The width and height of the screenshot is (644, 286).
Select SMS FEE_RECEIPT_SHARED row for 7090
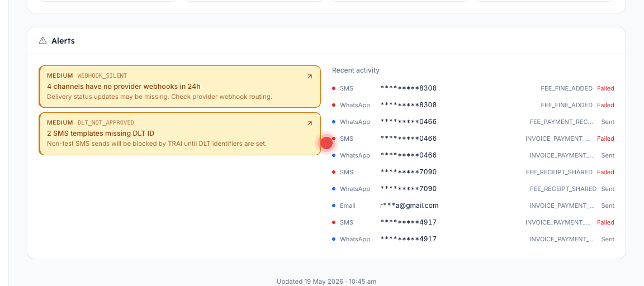(473, 172)
